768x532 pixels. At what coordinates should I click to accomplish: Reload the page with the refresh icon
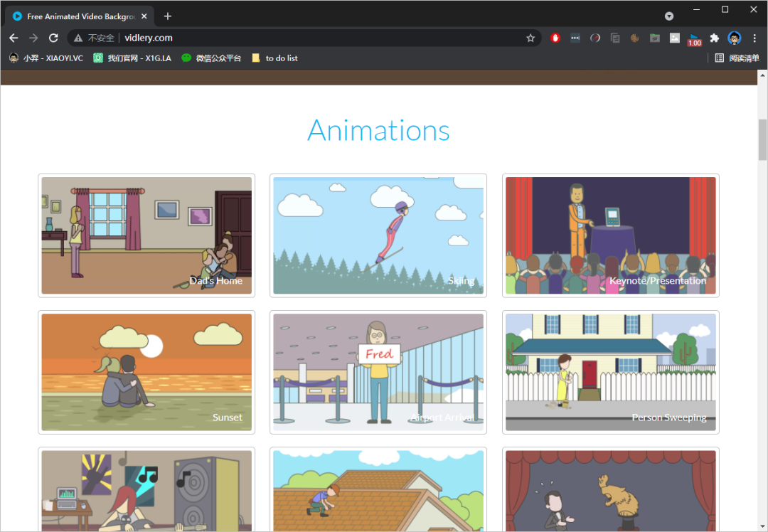pos(53,38)
